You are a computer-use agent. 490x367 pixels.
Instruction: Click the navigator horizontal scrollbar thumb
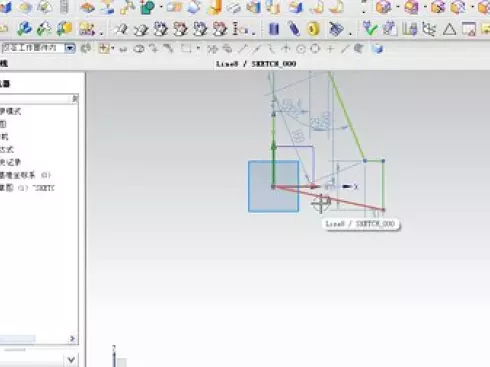pyautogui.click(x=17, y=339)
